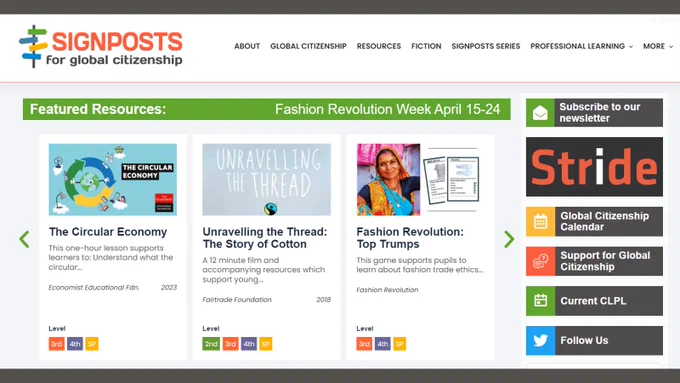Image resolution: width=680 pixels, height=383 pixels.
Task: Select SP level tag on Circular Economy card
Action: (92, 344)
